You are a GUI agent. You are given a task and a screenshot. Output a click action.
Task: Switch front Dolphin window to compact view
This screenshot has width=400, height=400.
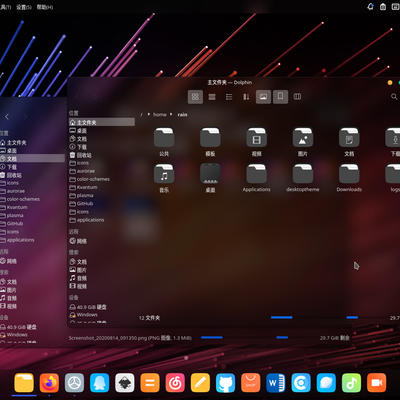click(x=212, y=97)
